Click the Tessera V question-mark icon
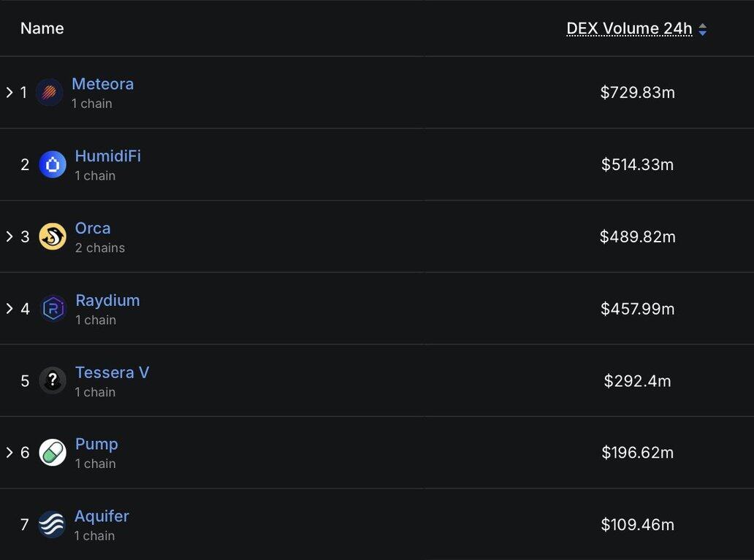Image resolution: width=754 pixels, height=560 pixels. (x=53, y=380)
